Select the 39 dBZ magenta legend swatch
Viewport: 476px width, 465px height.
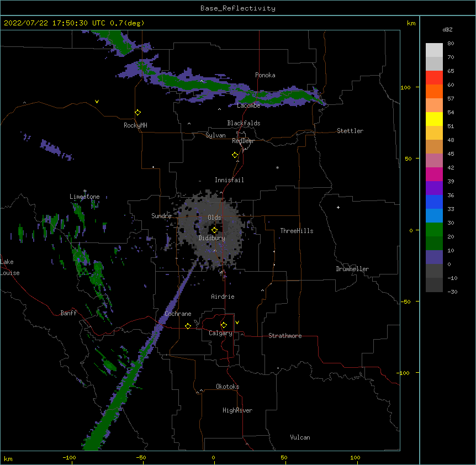(x=434, y=174)
